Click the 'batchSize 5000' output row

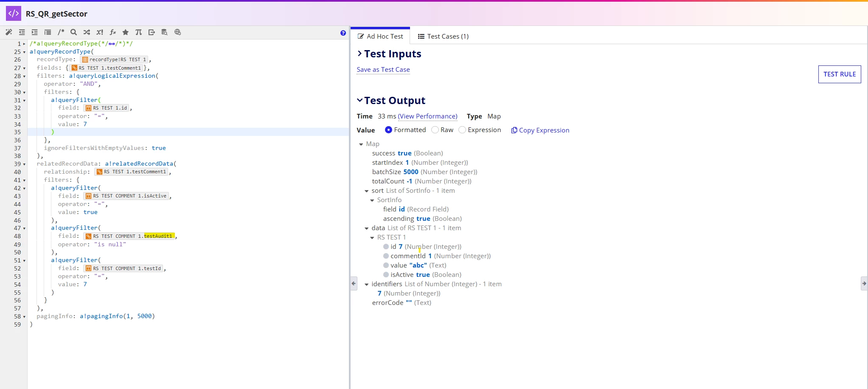pos(424,172)
